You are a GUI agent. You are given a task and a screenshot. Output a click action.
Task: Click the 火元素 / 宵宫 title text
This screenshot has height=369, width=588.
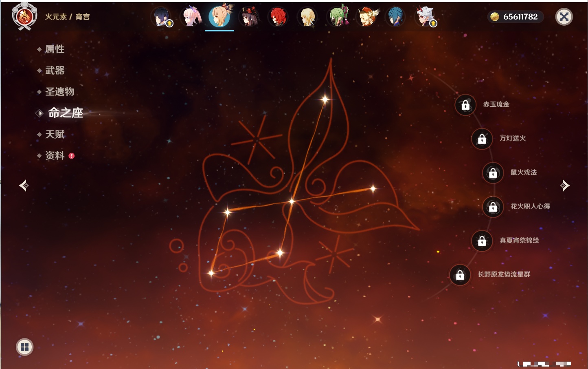point(67,17)
